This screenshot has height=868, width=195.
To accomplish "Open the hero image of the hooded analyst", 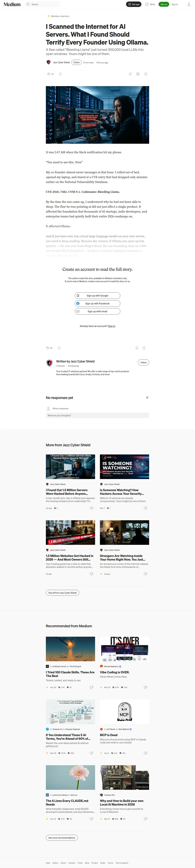I will [x=97, y=115].
